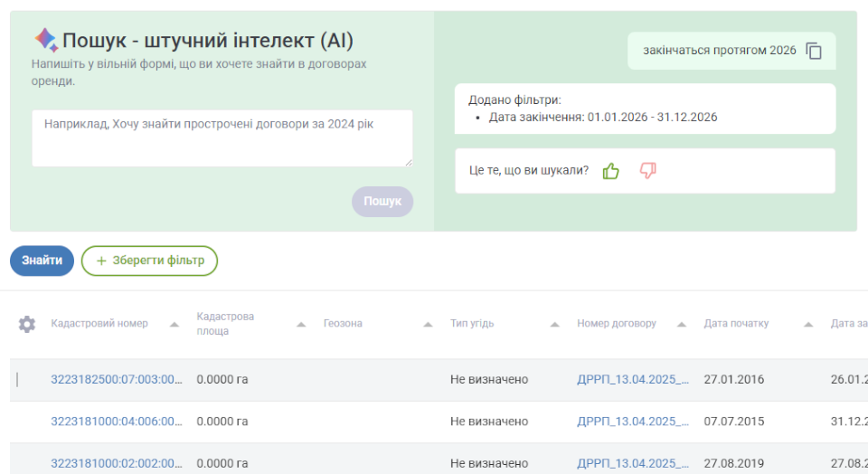Focus the AI search text area

tap(222, 137)
